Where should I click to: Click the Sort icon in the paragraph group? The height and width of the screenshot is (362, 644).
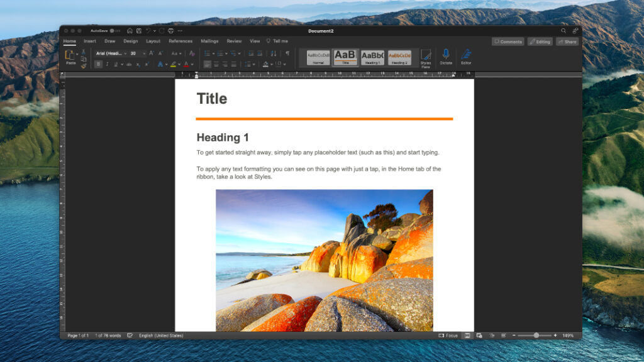coord(274,53)
